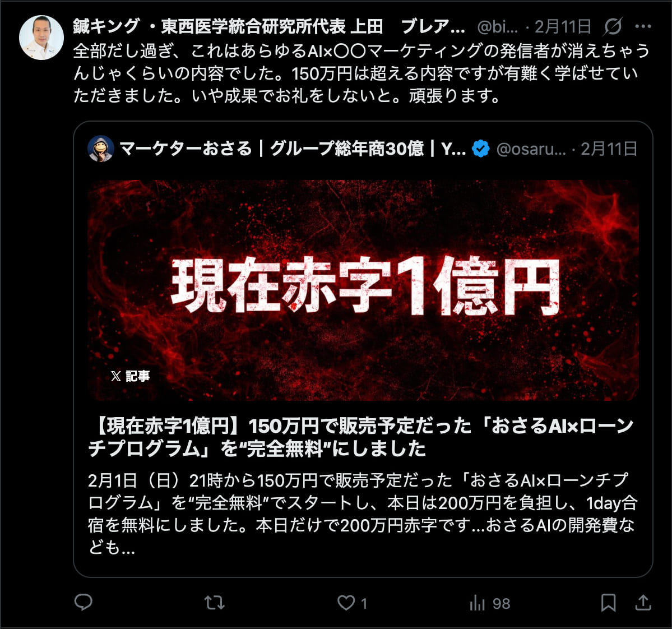The height and width of the screenshot is (629, 672).
Task: Open the top tweet's 2月11日 timestamp
Action: pyautogui.click(x=563, y=27)
